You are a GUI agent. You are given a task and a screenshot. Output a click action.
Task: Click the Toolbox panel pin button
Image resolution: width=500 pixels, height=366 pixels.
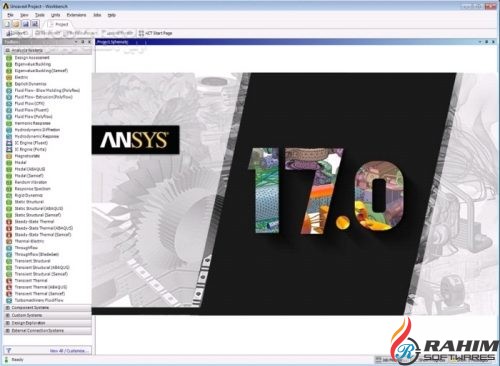[83, 42]
